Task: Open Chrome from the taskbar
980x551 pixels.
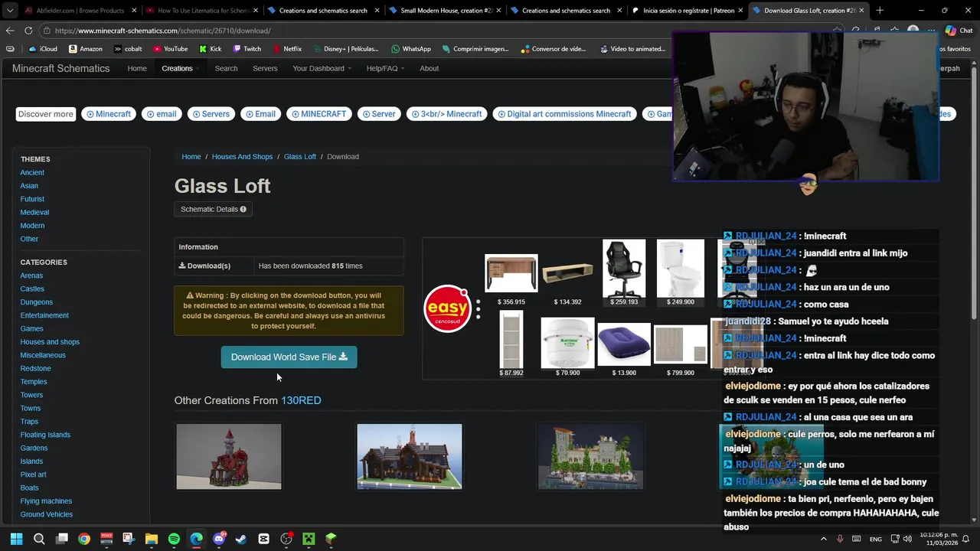Action: pos(84,539)
